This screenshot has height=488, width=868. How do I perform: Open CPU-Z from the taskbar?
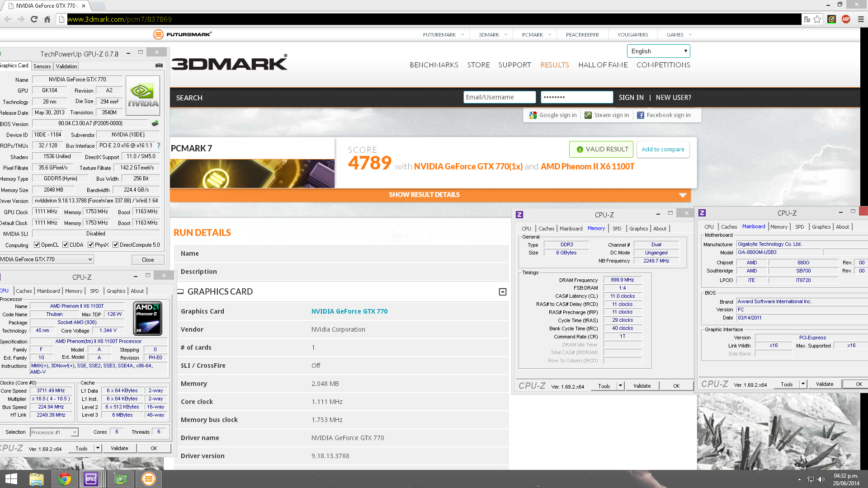[x=91, y=479]
